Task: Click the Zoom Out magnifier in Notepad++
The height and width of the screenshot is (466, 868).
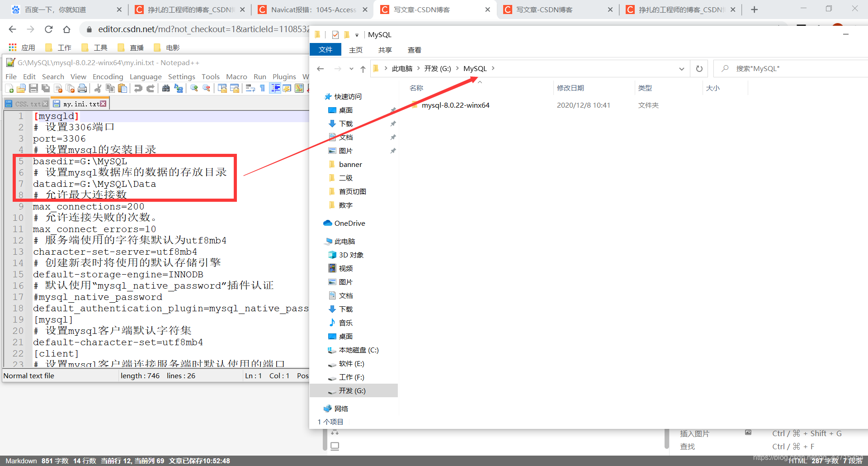Action: pyautogui.click(x=206, y=89)
